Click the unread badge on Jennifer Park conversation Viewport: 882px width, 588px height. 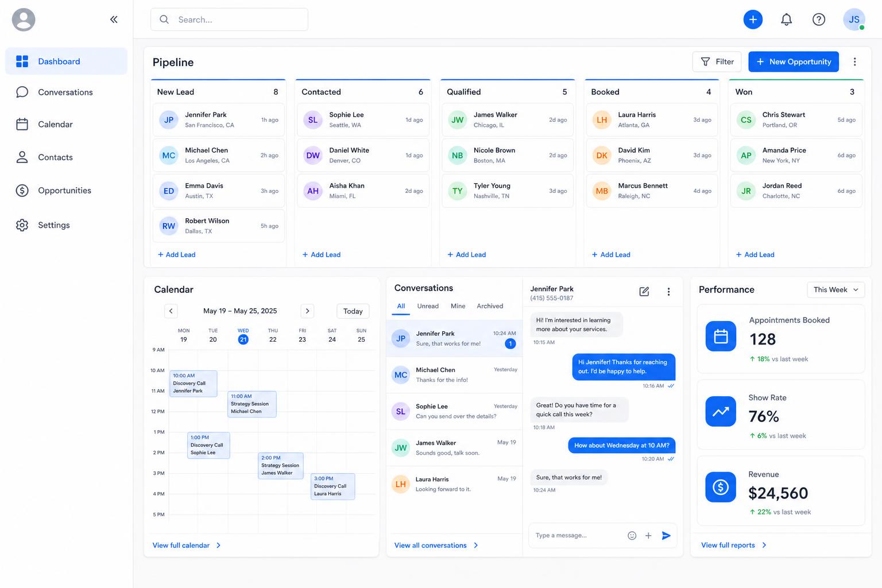[510, 344]
